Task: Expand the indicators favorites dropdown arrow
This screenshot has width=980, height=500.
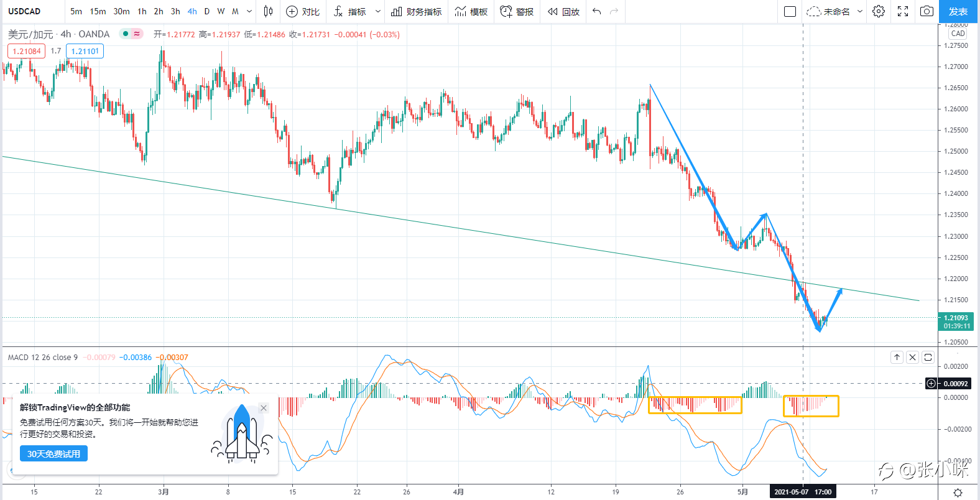Action: pos(378,11)
